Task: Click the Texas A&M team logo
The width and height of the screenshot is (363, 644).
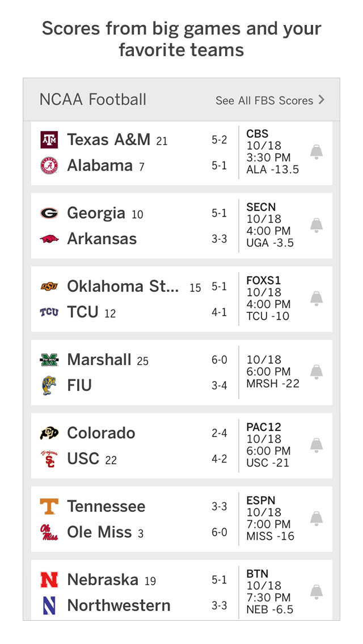Action: (49, 139)
